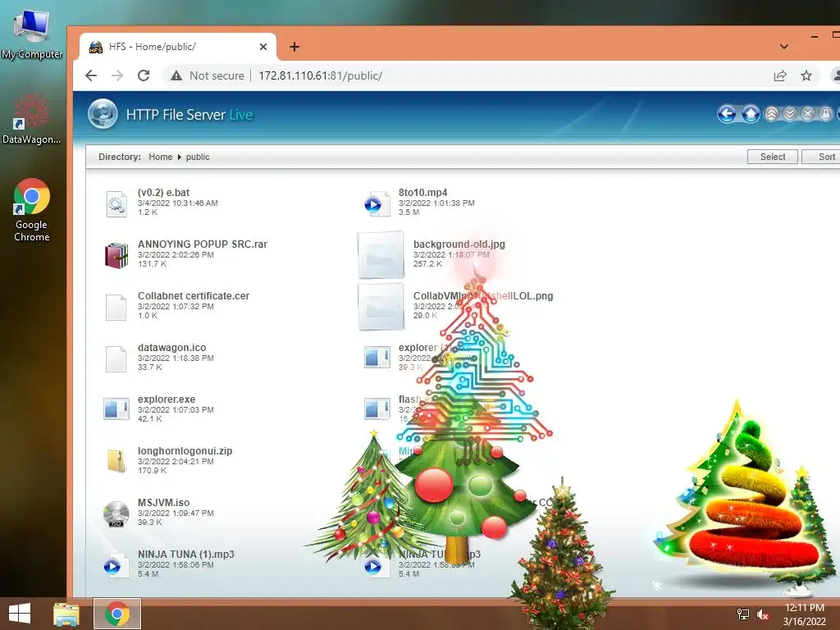Click the NINJA TUNA (1).mp3 media icon
The height and width of the screenshot is (630, 840).
click(116, 566)
